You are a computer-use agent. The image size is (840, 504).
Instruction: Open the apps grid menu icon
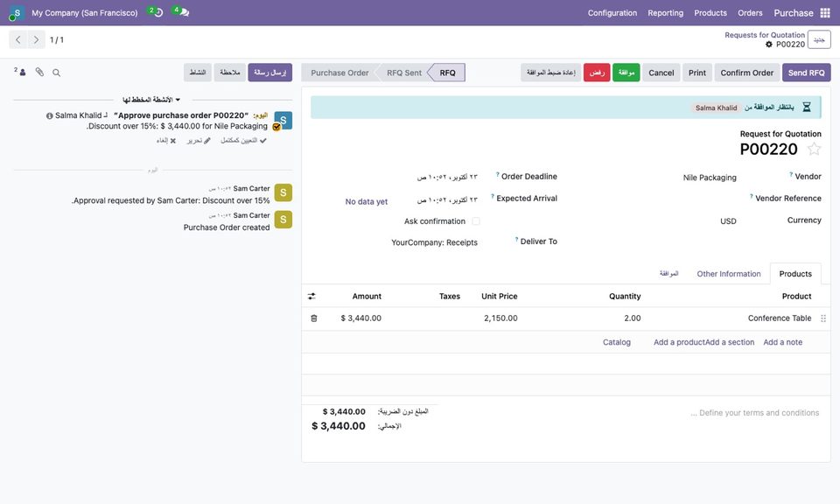[x=825, y=13]
